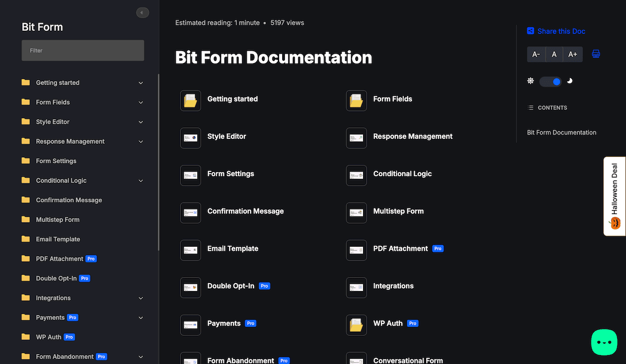Click the Getting started folder icon in sidebar

pyautogui.click(x=26, y=82)
